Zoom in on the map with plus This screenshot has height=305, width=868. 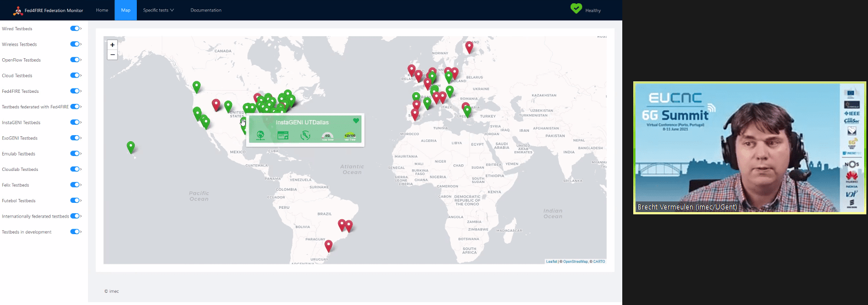pos(112,45)
